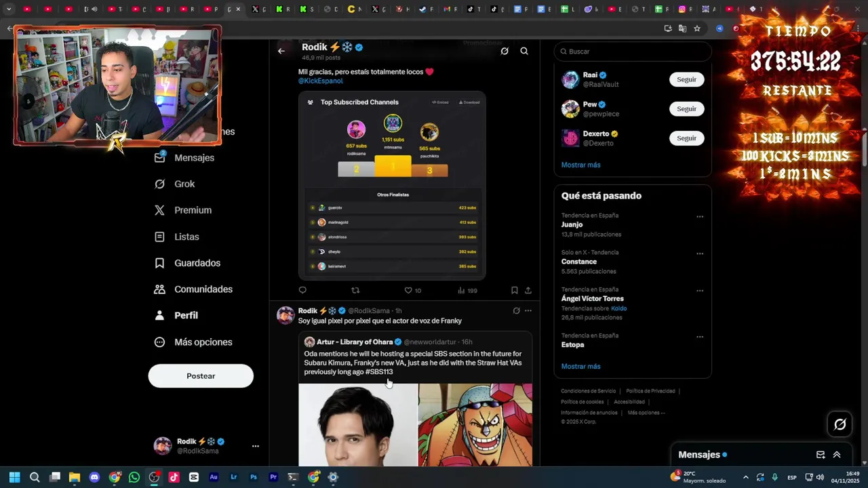Open the options menu for Juanjo trend
The height and width of the screenshot is (488, 868).
pyautogui.click(x=700, y=217)
